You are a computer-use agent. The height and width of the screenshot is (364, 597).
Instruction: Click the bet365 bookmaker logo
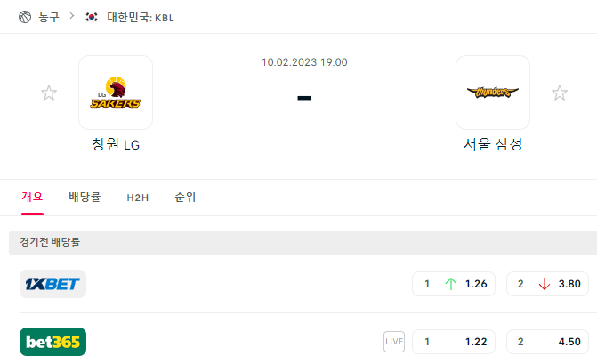click(x=52, y=342)
